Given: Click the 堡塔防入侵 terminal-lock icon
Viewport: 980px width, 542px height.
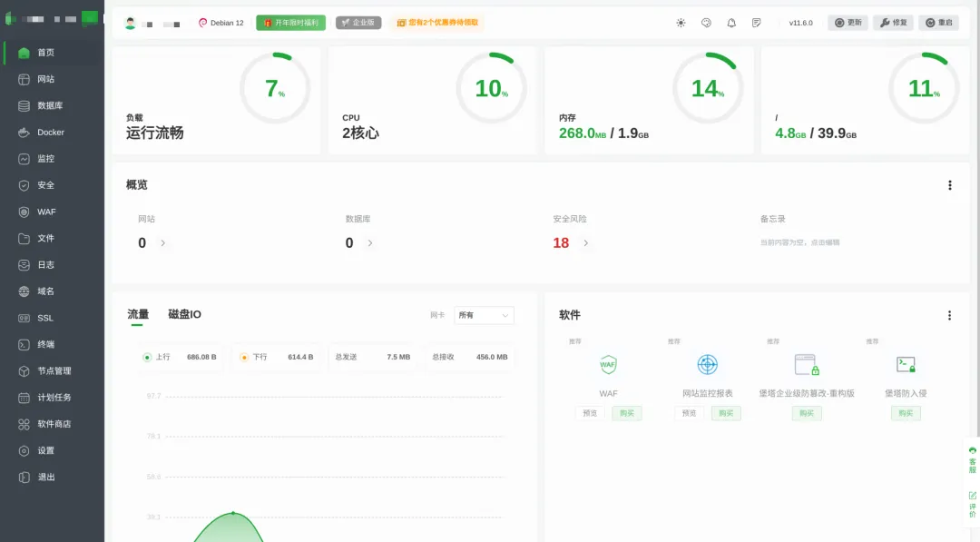Looking at the screenshot, I should pyautogui.click(x=906, y=364).
